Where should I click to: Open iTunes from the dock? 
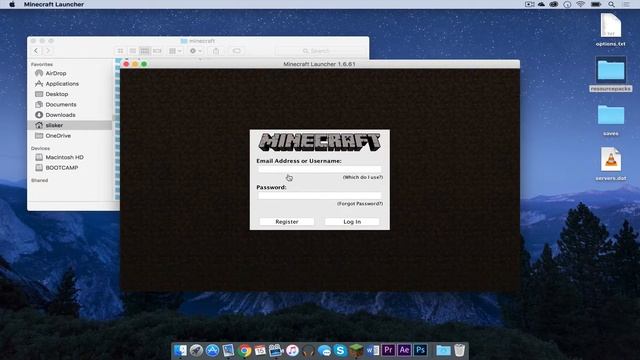[x=292, y=350]
